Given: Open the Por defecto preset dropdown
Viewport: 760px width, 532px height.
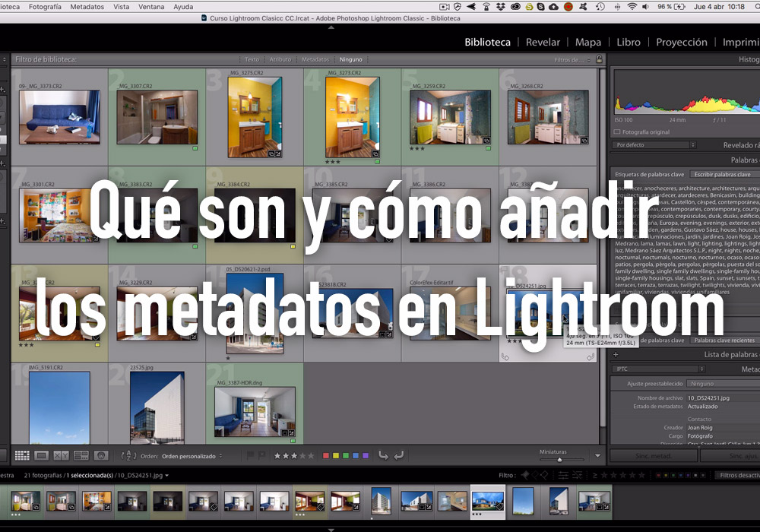Looking at the screenshot, I should pyautogui.click(x=655, y=145).
